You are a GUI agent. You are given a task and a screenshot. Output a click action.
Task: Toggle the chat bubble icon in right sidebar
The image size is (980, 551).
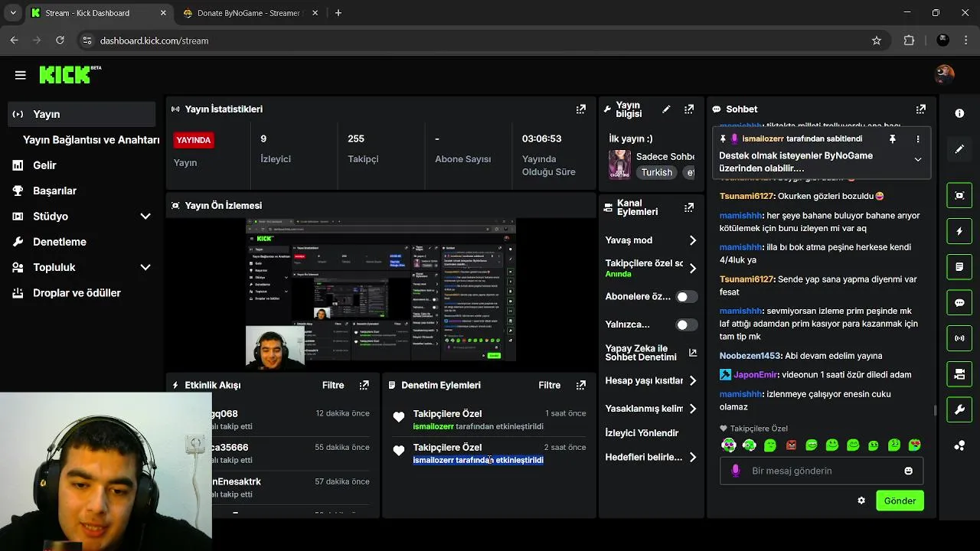[959, 302]
